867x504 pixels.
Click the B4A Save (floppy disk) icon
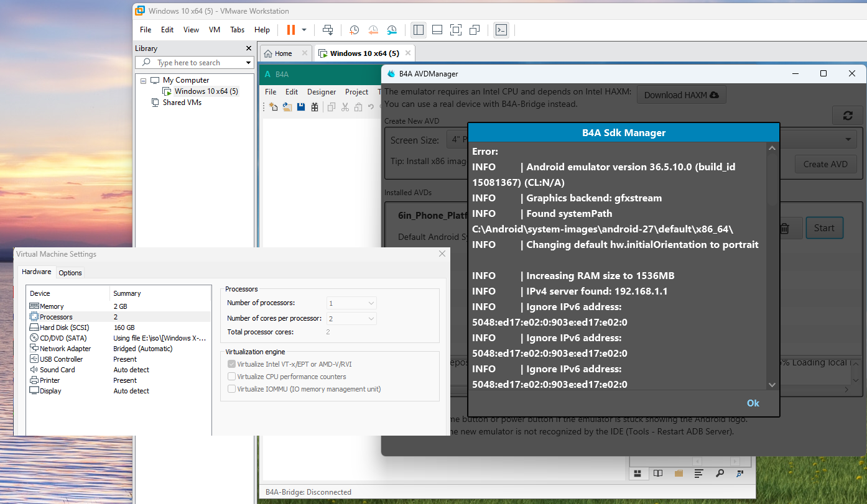pos(301,107)
